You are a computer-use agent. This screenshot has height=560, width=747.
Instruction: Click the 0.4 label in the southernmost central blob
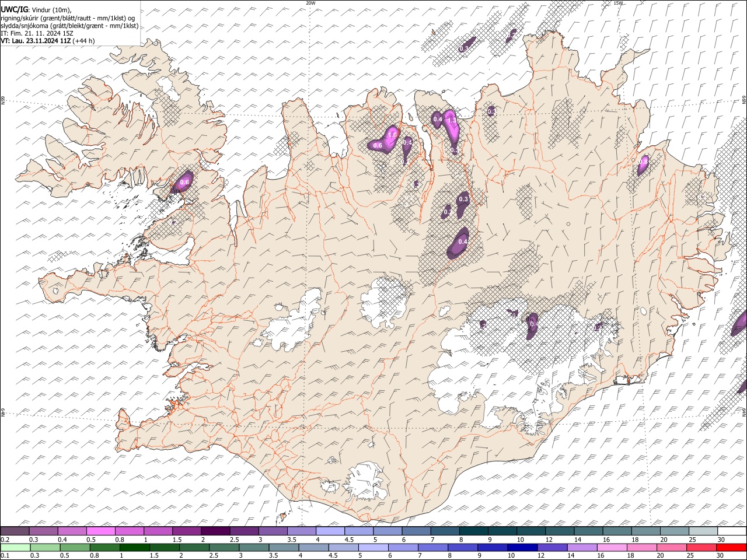coord(463,242)
